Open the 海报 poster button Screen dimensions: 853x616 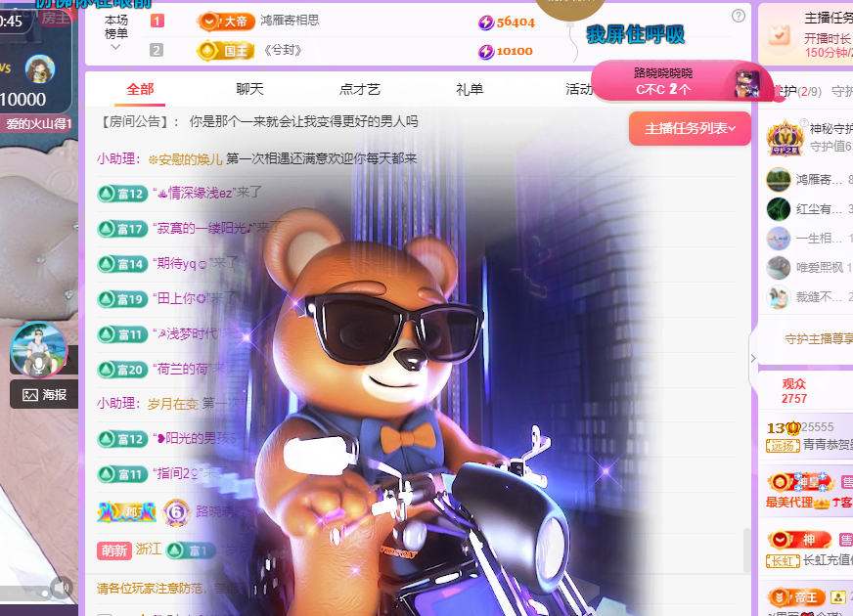44,395
